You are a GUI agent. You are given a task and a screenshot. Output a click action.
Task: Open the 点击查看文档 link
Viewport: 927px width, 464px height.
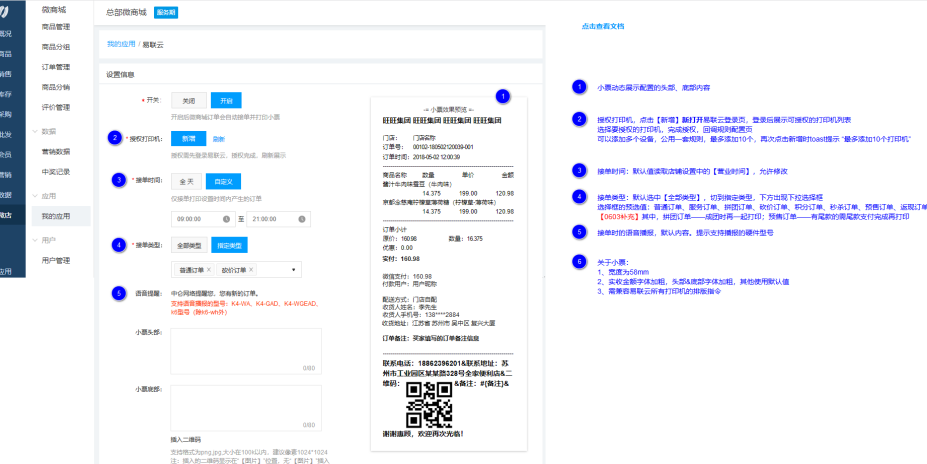pos(603,26)
